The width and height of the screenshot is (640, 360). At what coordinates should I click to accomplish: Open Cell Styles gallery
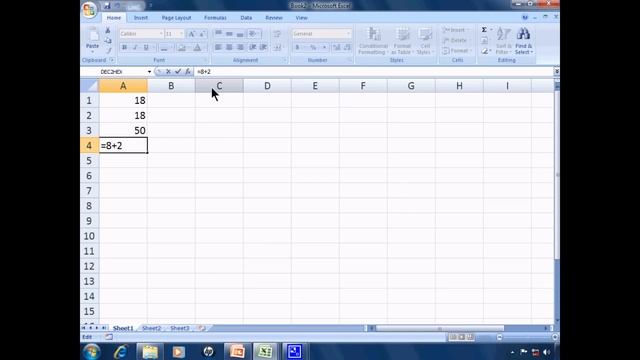(424, 41)
